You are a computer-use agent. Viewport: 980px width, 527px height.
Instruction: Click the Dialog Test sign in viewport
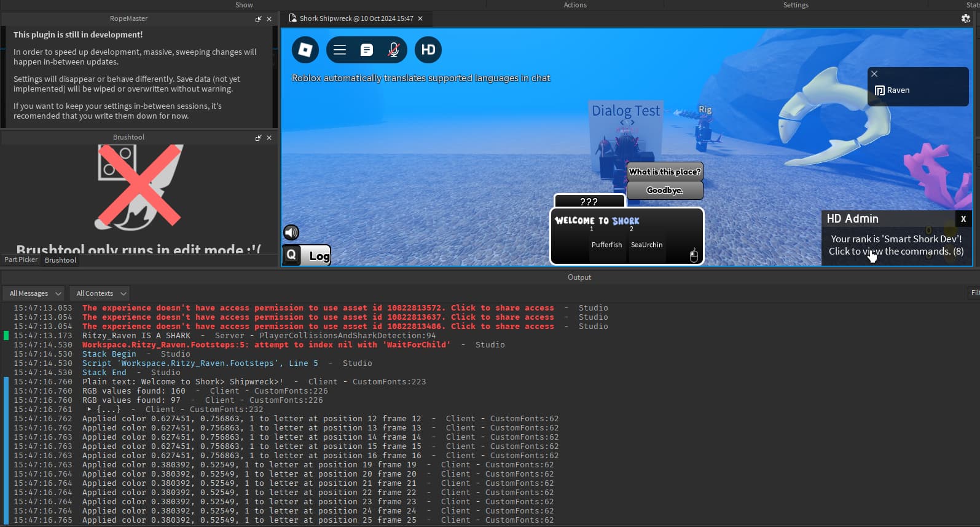tap(625, 111)
